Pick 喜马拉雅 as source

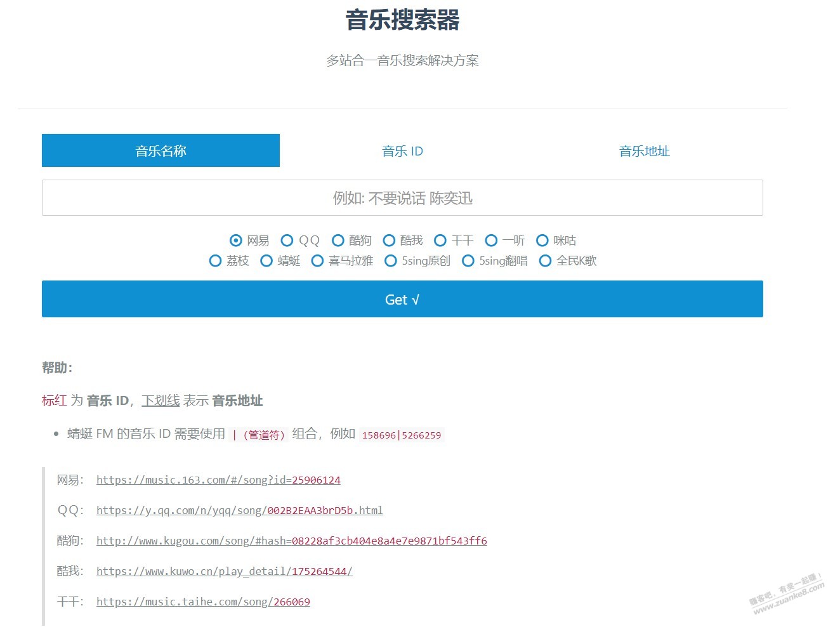pyautogui.click(x=318, y=261)
